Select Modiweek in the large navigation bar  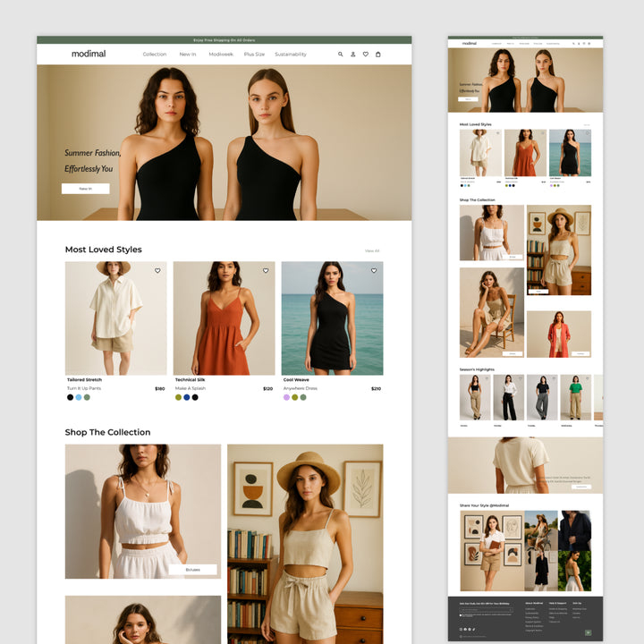coord(221,55)
